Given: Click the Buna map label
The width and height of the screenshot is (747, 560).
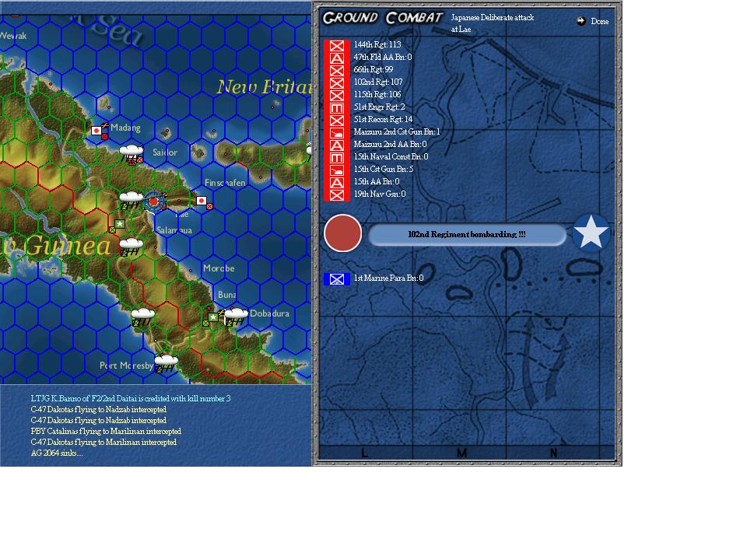Looking at the screenshot, I should coord(226,295).
